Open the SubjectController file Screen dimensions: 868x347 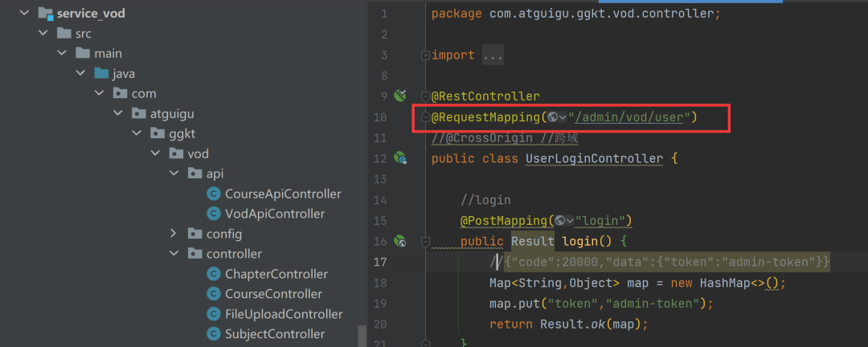click(275, 334)
